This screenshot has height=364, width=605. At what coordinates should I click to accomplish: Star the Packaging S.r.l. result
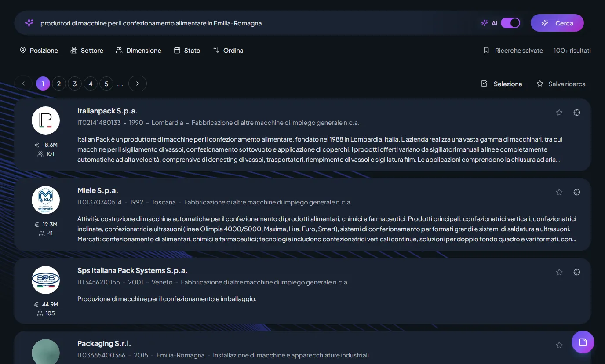click(x=559, y=345)
